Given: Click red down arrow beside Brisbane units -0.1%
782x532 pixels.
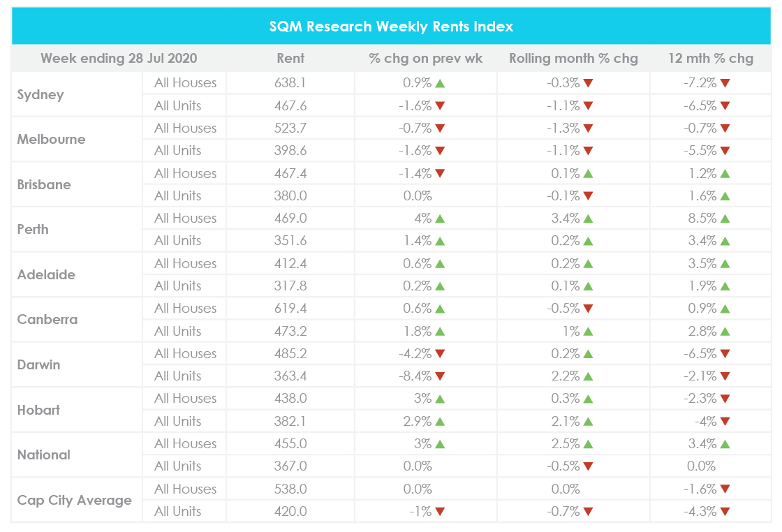Looking at the screenshot, I should click(x=588, y=196).
